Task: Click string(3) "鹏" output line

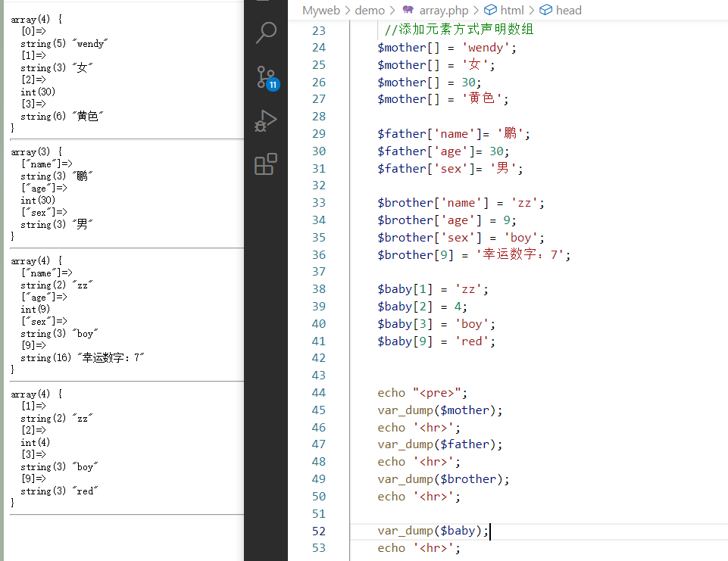Action: (x=57, y=176)
